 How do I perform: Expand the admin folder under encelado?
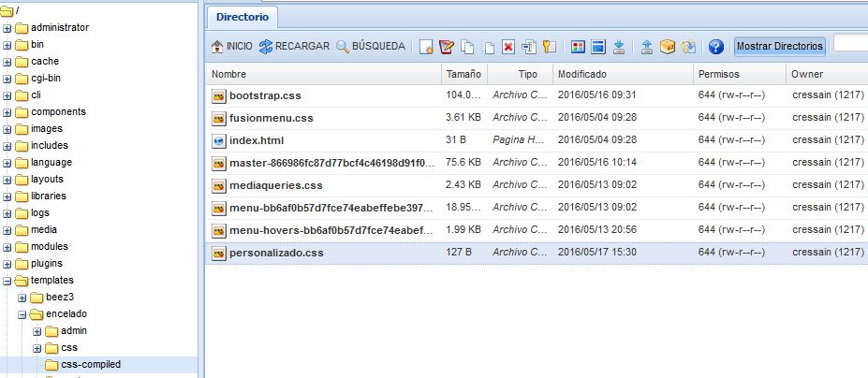[x=37, y=331]
